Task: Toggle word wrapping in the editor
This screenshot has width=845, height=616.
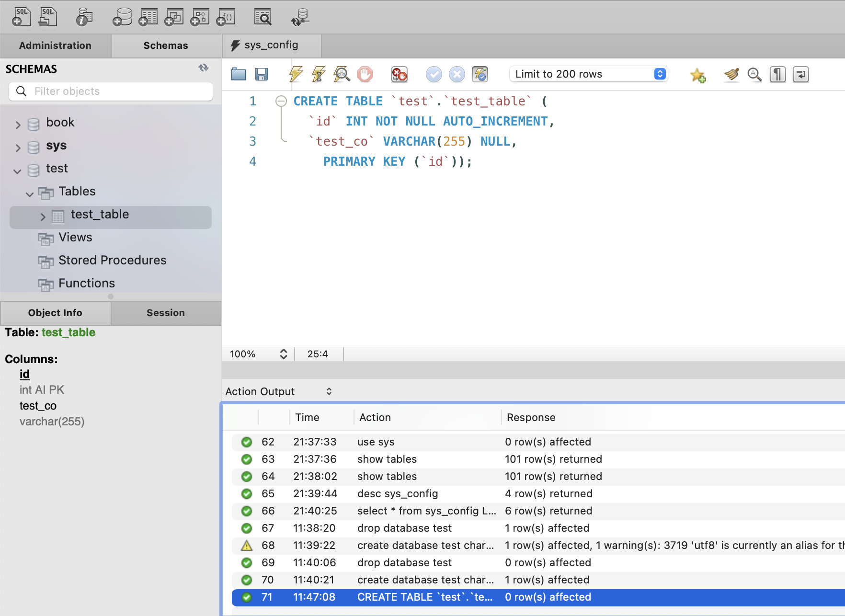Action: (x=800, y=74)
